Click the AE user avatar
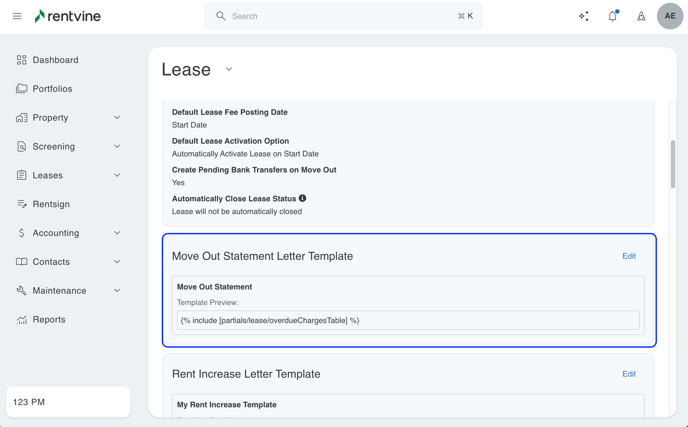 (x=669, y=16)
